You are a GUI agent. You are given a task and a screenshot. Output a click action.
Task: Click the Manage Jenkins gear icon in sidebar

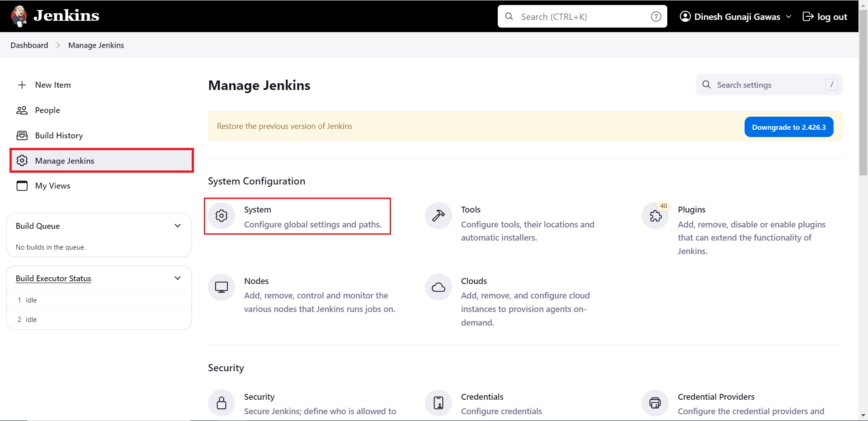[22, 161]
